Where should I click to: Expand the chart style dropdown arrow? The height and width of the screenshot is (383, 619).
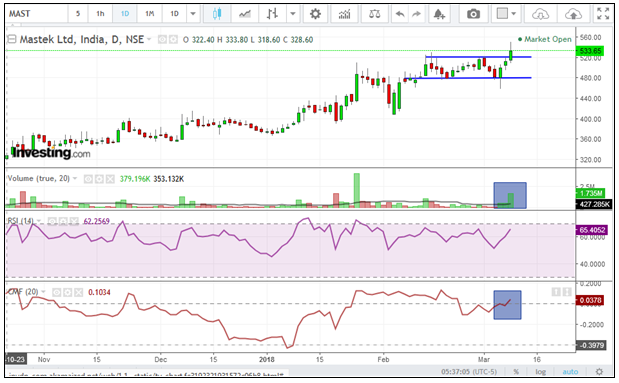(x=293, y=14)
